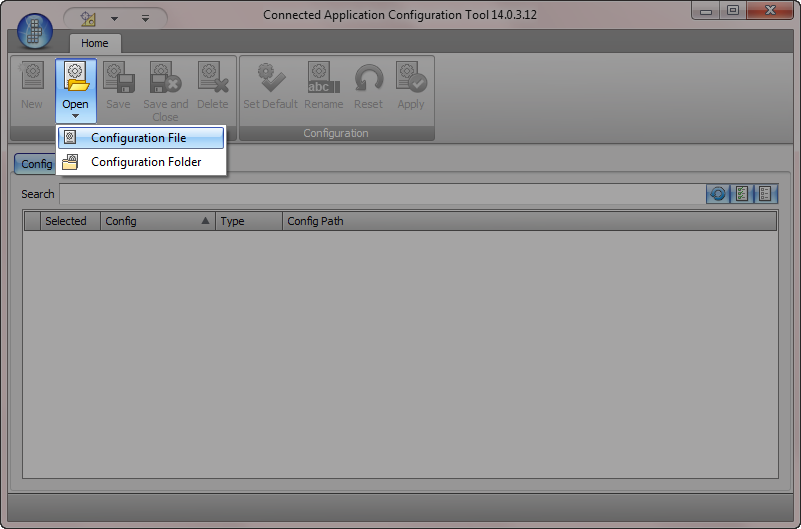The width and height of the screenshot is (801, 529).
Task: Click the Reset arrow icon
Action: tap(368, 78)
